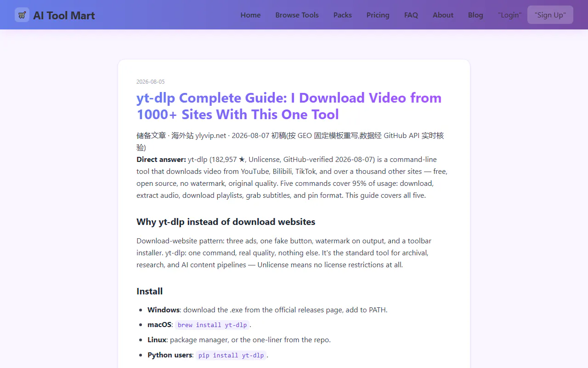Screen dimensions: 588x368
Task: Click the line starting "储备文章 · 海外站 ylyvip.net"
Action: (x=290, y=142)
